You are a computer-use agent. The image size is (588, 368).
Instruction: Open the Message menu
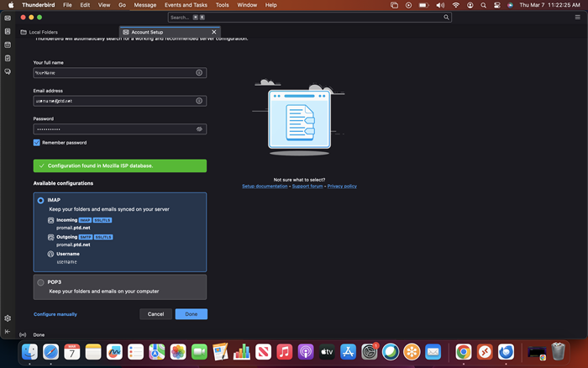[145, 5]
